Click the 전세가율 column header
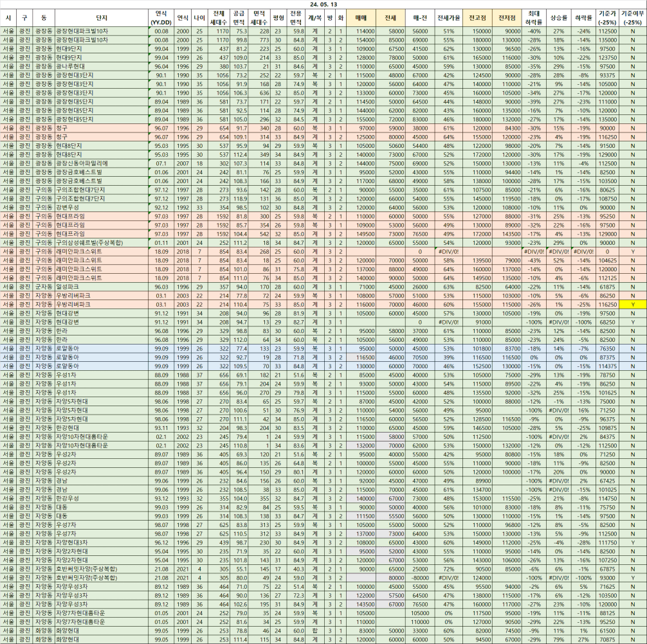This screenshot has width=647, height=644. pos(448,18)
